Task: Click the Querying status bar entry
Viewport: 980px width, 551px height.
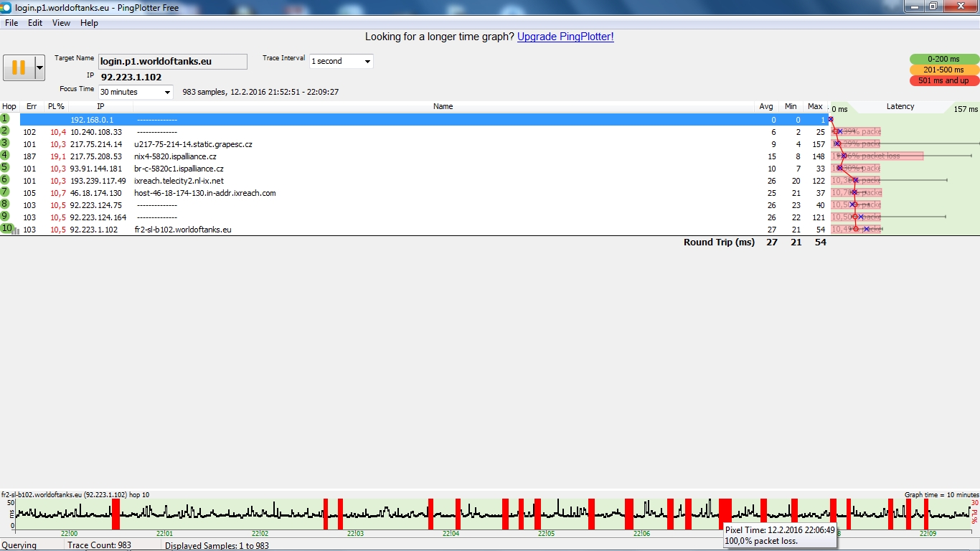Action: coord(19,545)
